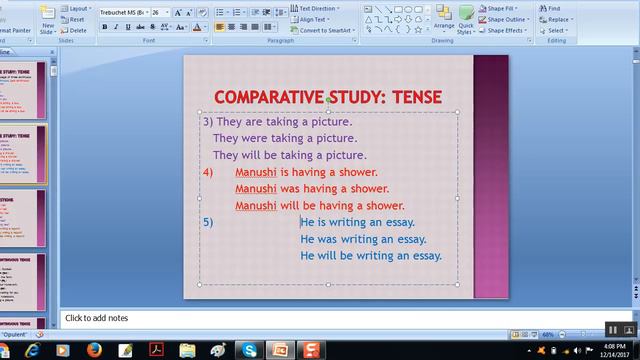Select cloud shape in gallery
This screenshot has width=640, height=360.
pos(418,19)
